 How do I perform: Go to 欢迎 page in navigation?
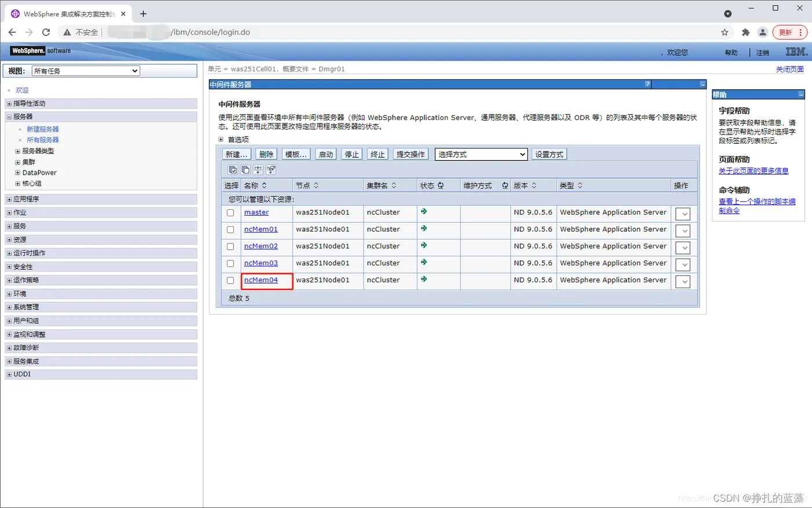pos(22,90)
